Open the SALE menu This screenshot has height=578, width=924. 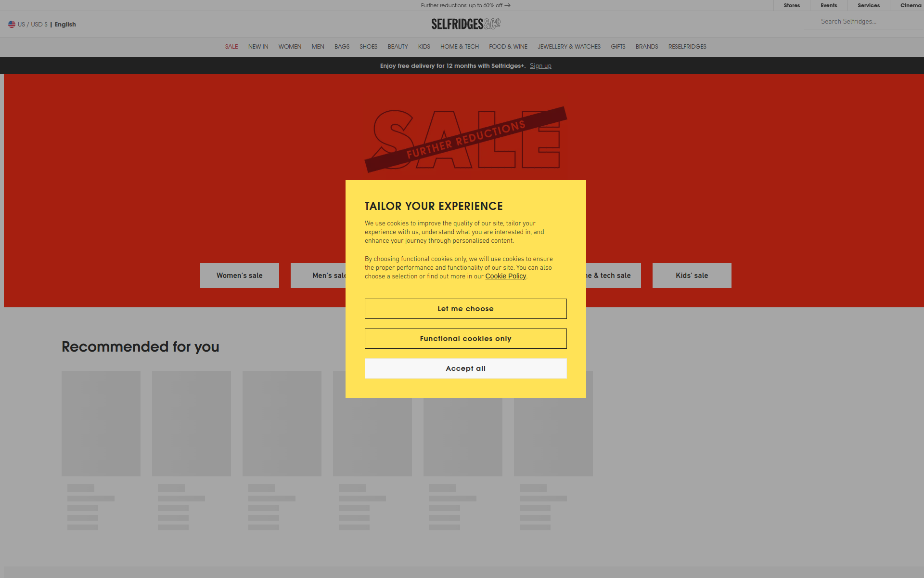(x=231, y=47)
